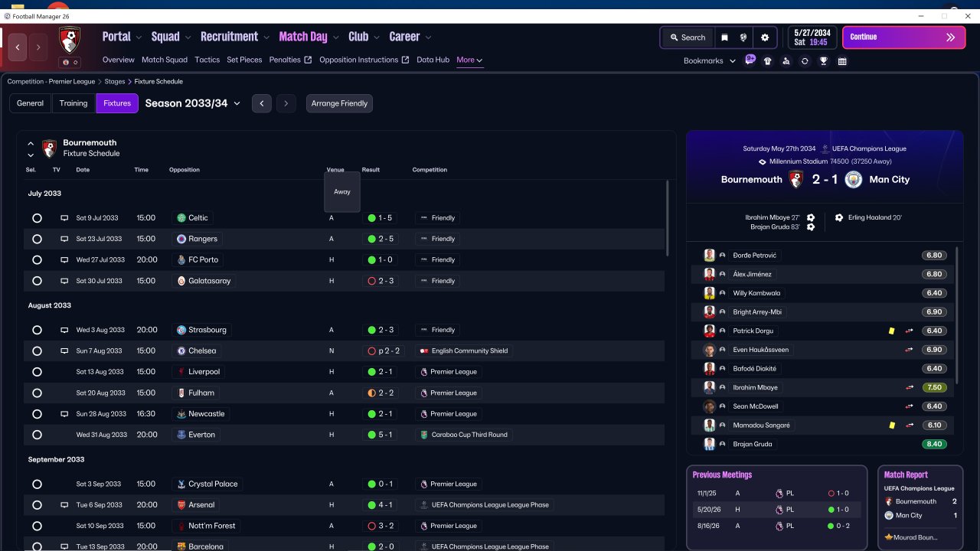980x551 pixels.
Task: Open the Season 2033/34 dropdown
Action: 193,103
